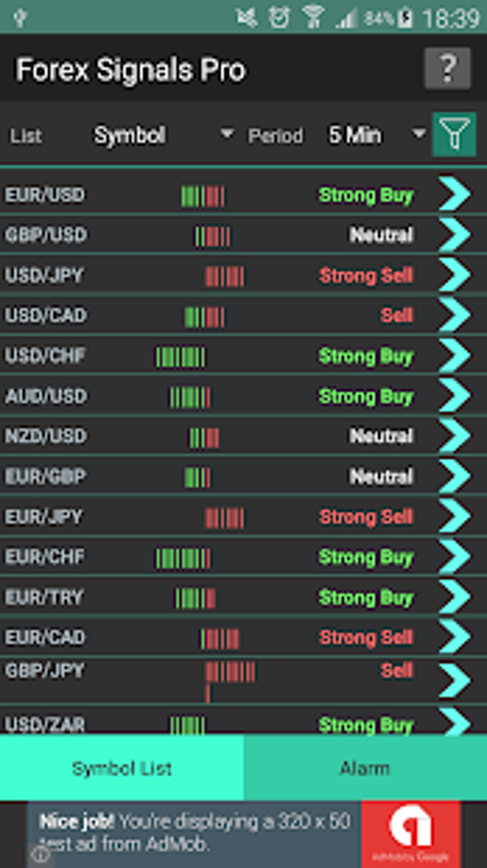Select the GBP/USD symbol label
Viewport: 487px width, 868px height.
pyautogui.click(x=46, y=235)
